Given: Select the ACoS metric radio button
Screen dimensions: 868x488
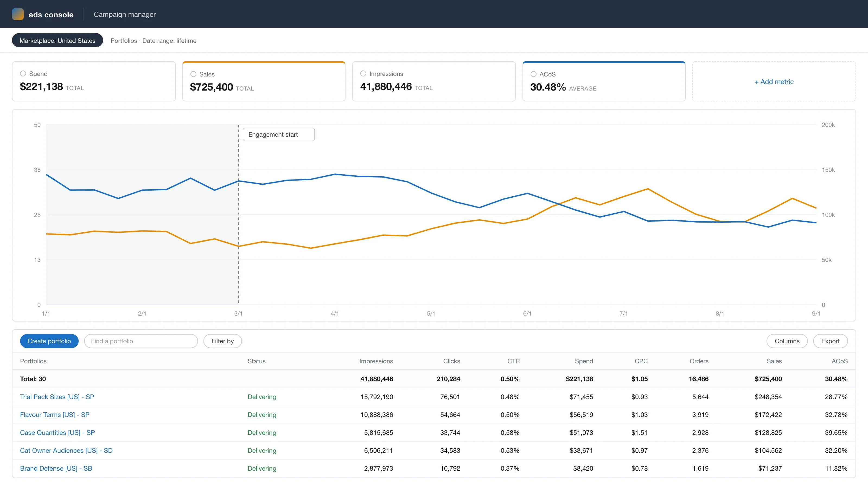Looking at the screenshot, I should 533,74.
